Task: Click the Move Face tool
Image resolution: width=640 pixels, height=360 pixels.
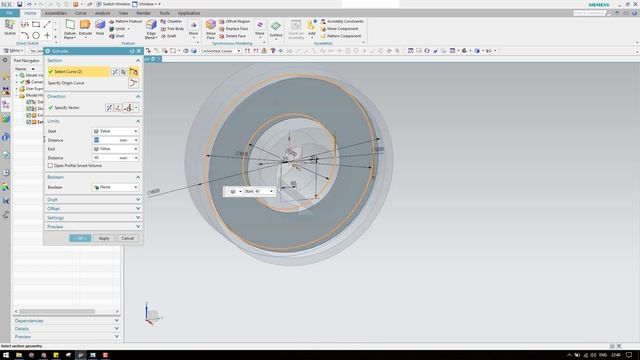Action: tap(211, 29)
